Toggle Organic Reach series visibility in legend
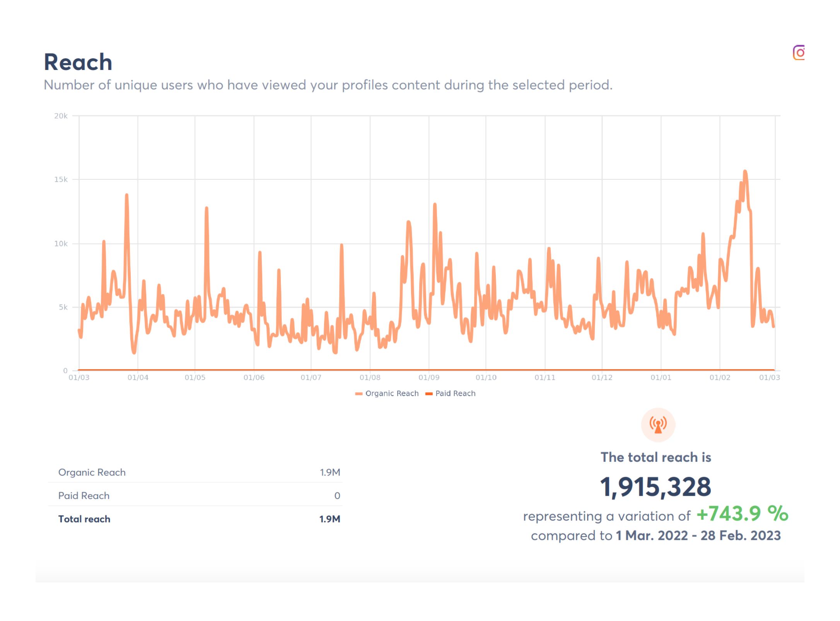Viewport: 840px width, 621px height. pyautogui.click(x=392, y=393)
